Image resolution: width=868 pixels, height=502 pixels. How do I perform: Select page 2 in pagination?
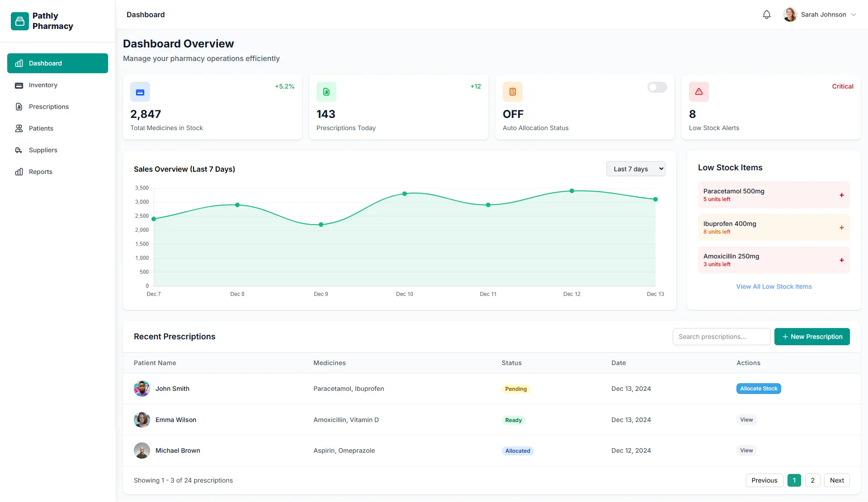[812, 480]
